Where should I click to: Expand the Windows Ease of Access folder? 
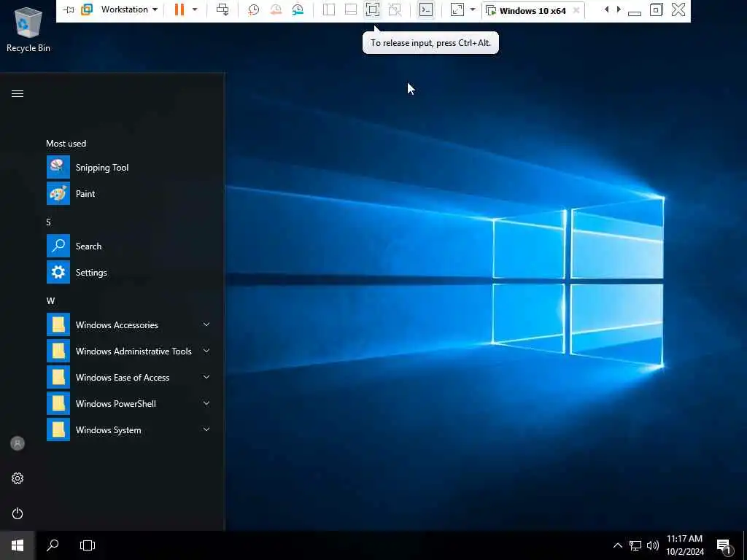(130, 377)
